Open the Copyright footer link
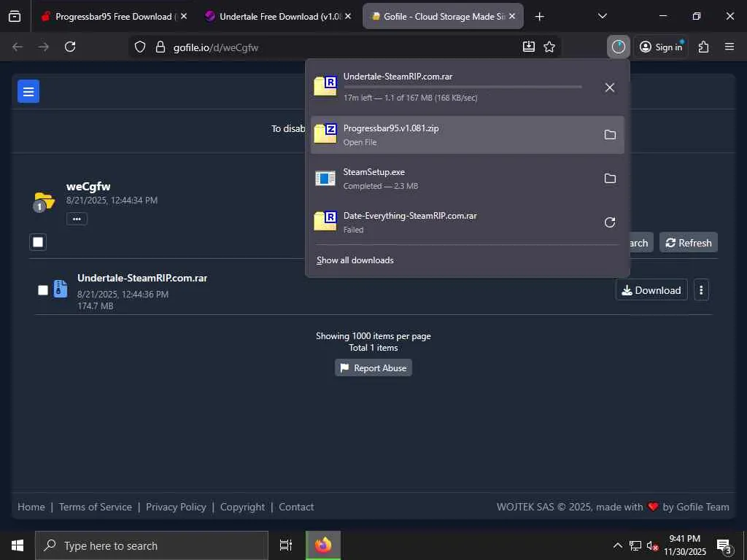Viewport: 747px width, 560px height. tap(242, 507)
